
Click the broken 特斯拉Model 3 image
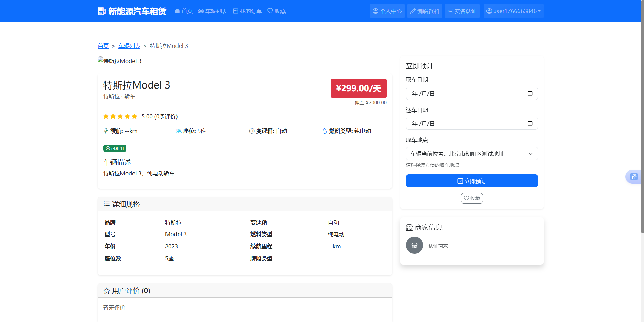coord(120,61)
